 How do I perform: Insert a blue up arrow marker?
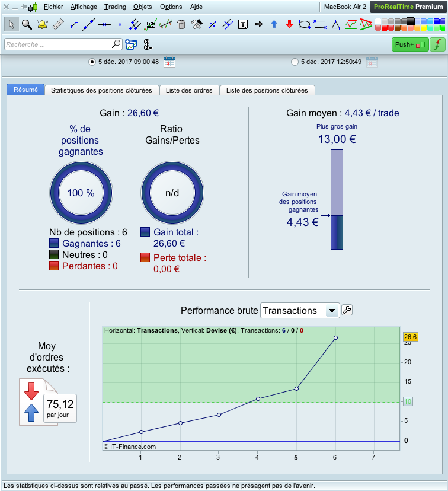point(274,24)
